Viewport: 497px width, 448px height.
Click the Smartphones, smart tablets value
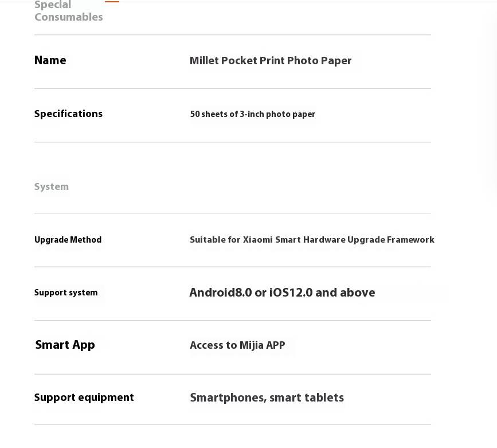pos(267,398)
